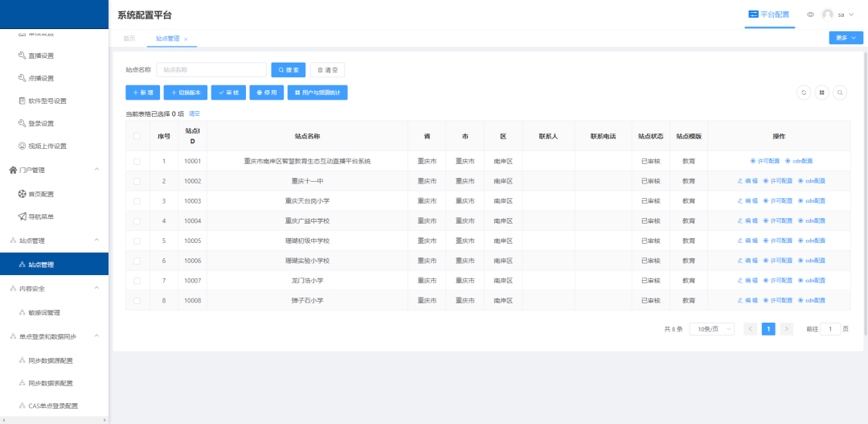The image size is (868, 424).
Task: Click the 平台配置 header icon
Action: (x=753, y=14)
